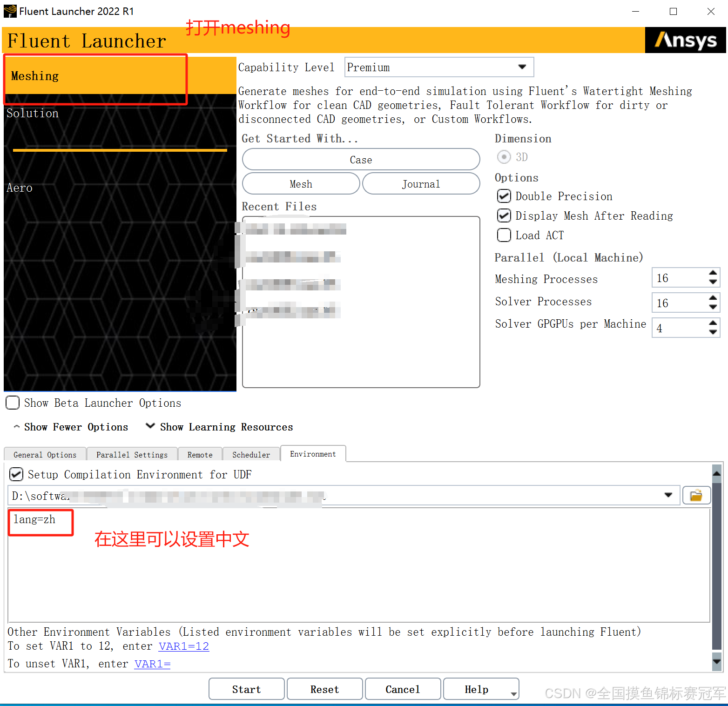Image resolution: width=728 pixels, height=706 pixels.
Task: Minimize the Fluent Launcher window
Action: (x=636, y=11)
